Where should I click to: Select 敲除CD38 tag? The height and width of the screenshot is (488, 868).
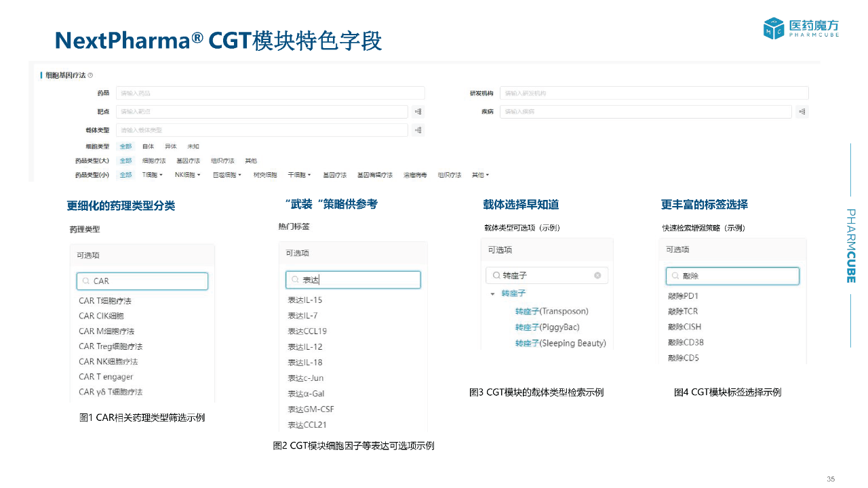pyautogui.click(x=686, y=343)
